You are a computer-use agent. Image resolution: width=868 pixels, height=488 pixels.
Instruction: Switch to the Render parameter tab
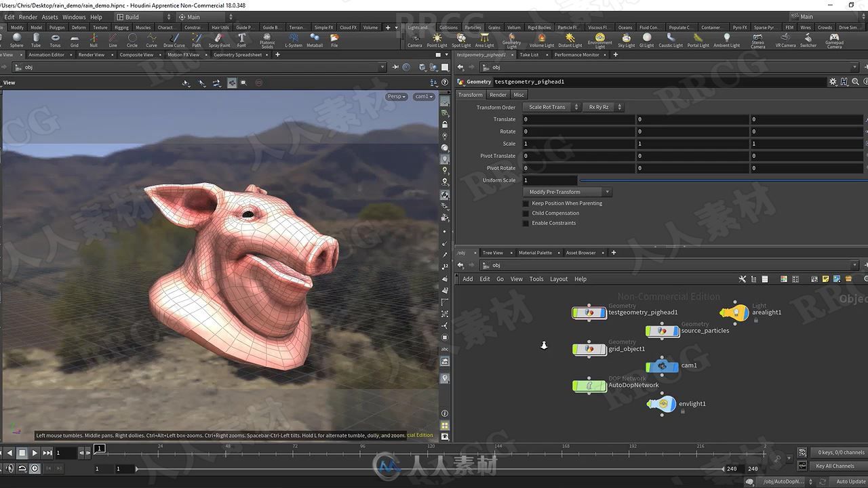[498, 95]
